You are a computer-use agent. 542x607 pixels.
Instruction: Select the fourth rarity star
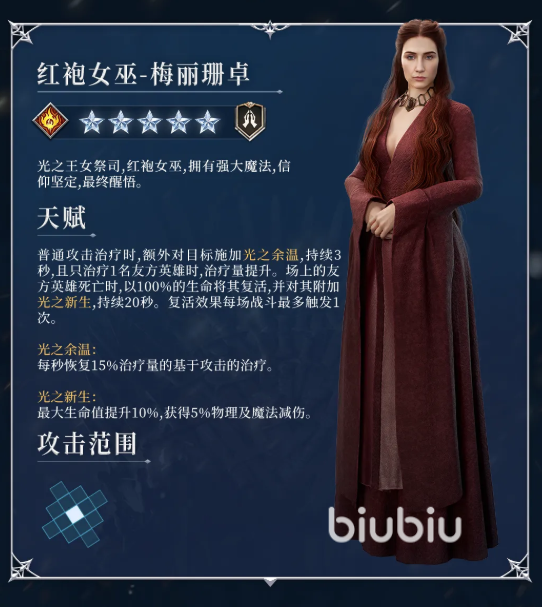178,122
